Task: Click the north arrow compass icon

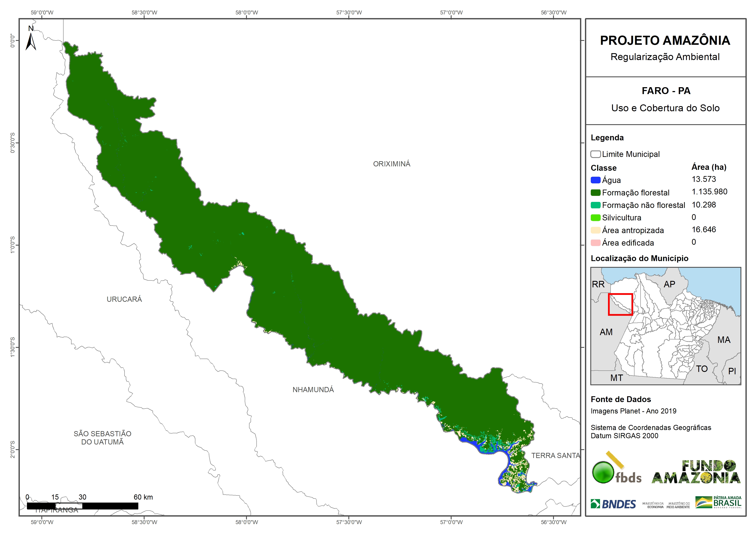Action: point(31,41)
